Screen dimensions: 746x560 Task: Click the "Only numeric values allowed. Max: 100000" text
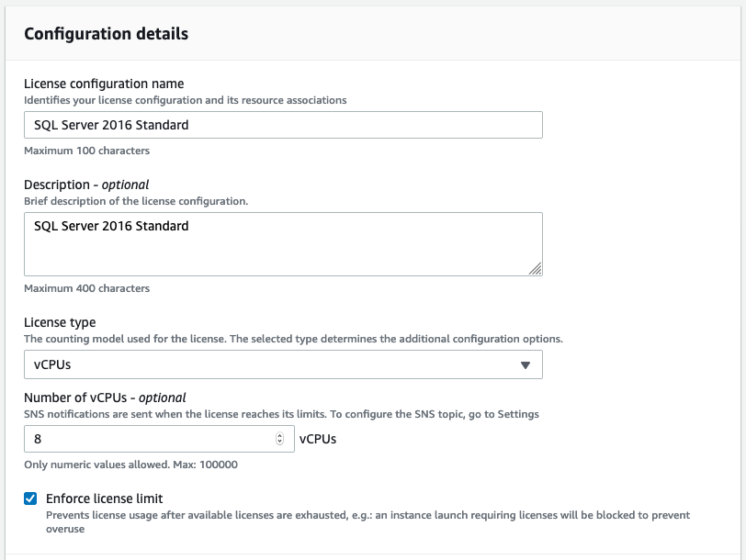pyautogui.click(x=130, y=465)
